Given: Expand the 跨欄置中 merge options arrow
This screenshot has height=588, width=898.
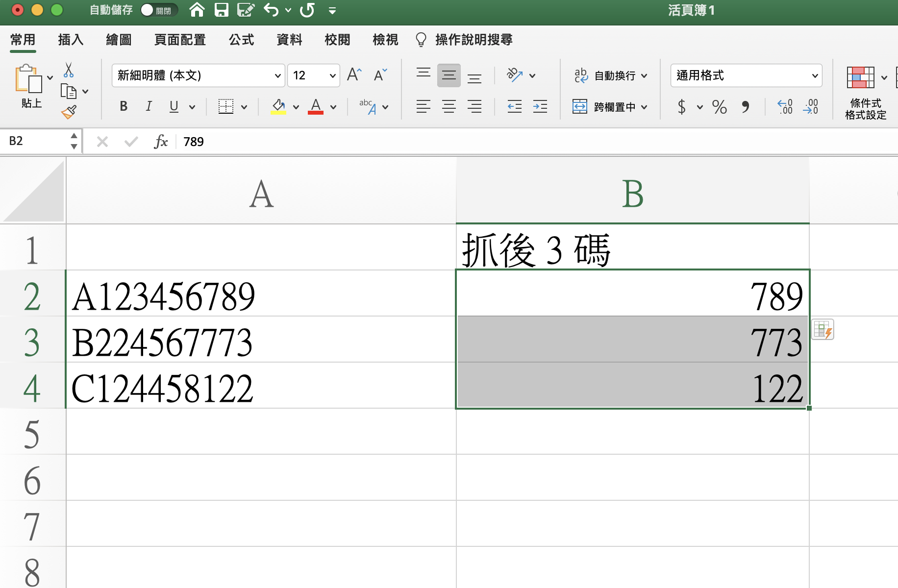Looking at the screenshot, I should [x=644, y=107].
